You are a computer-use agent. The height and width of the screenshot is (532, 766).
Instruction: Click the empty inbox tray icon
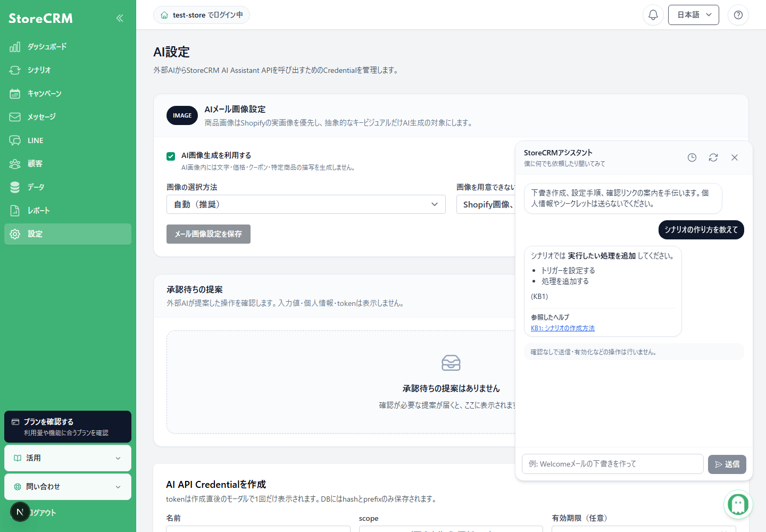coord(451,363)
